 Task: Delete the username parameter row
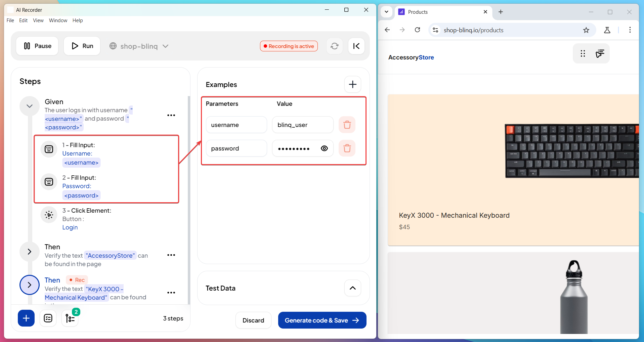[347, 125]
